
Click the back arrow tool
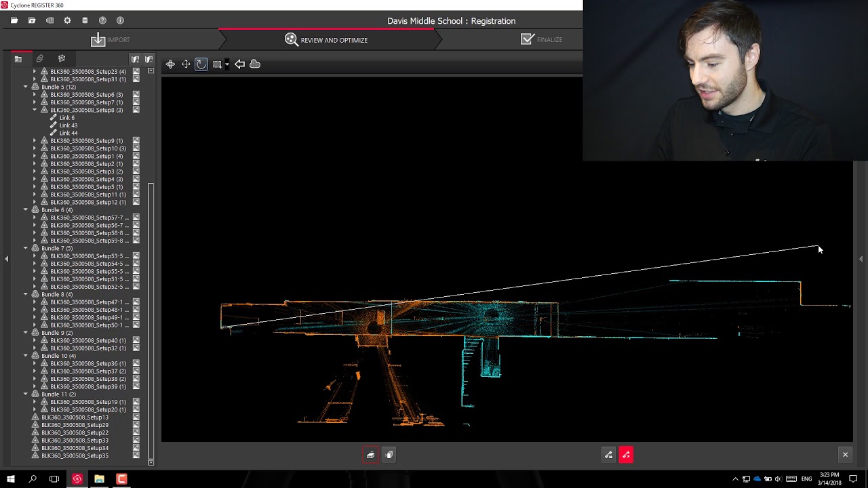click(x=239, y=64)
